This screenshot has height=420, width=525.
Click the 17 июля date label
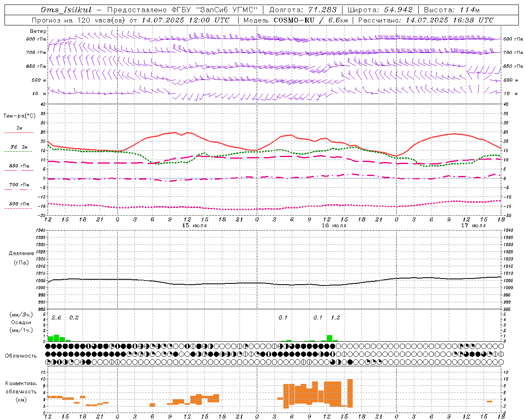pyautogui.click(x=473, y=226)
